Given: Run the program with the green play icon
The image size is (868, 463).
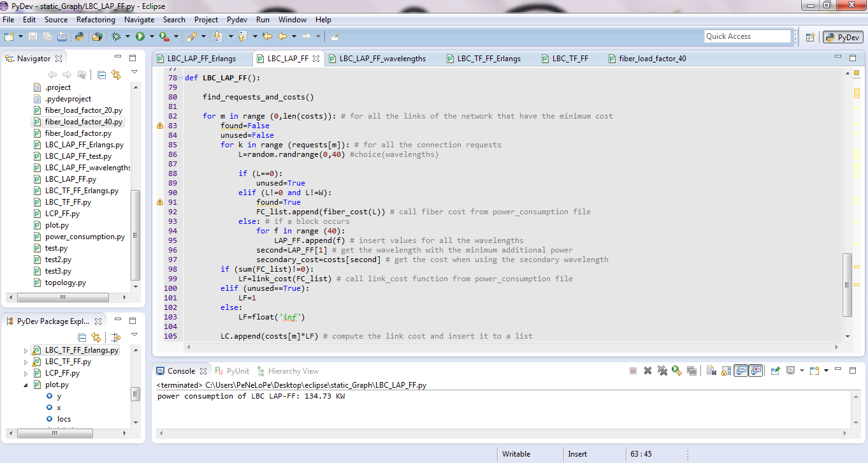Looking at the screenshot, I should click(140, 36).
